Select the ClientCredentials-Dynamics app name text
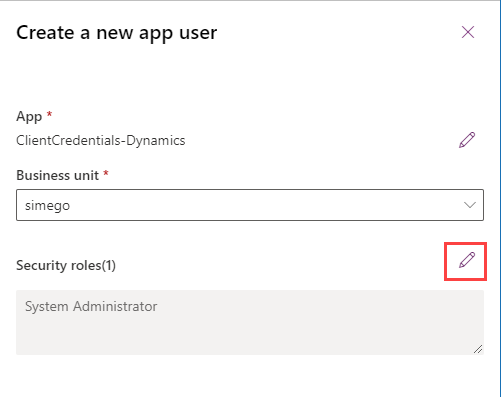The image size is (501, 397). point(101,140)
